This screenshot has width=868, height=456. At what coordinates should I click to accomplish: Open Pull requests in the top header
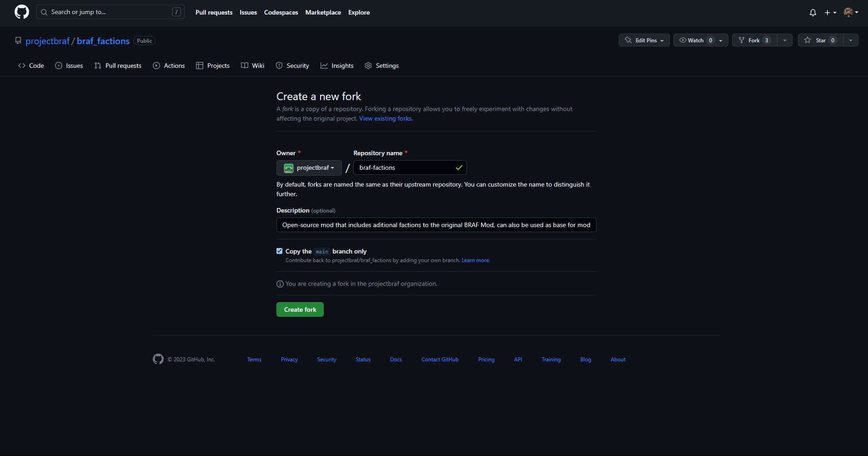point(214,12)
